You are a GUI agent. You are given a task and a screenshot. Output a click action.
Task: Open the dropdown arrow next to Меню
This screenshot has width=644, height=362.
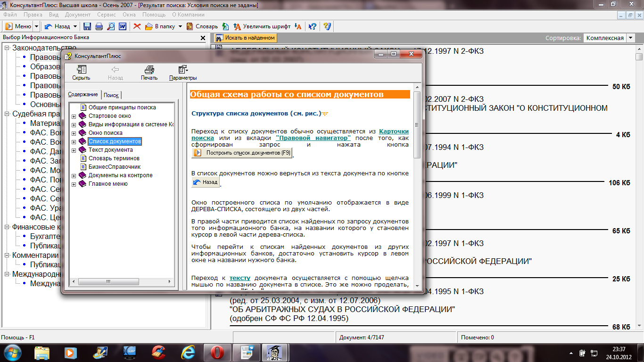click(x=36, y=26)
